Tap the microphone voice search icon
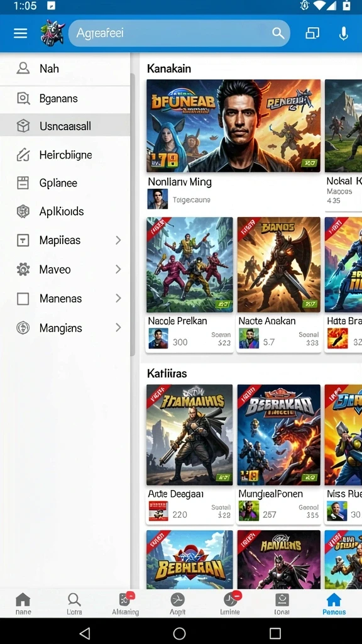The width and height of the screenshot is (362, 644). [x=344, y=33]
